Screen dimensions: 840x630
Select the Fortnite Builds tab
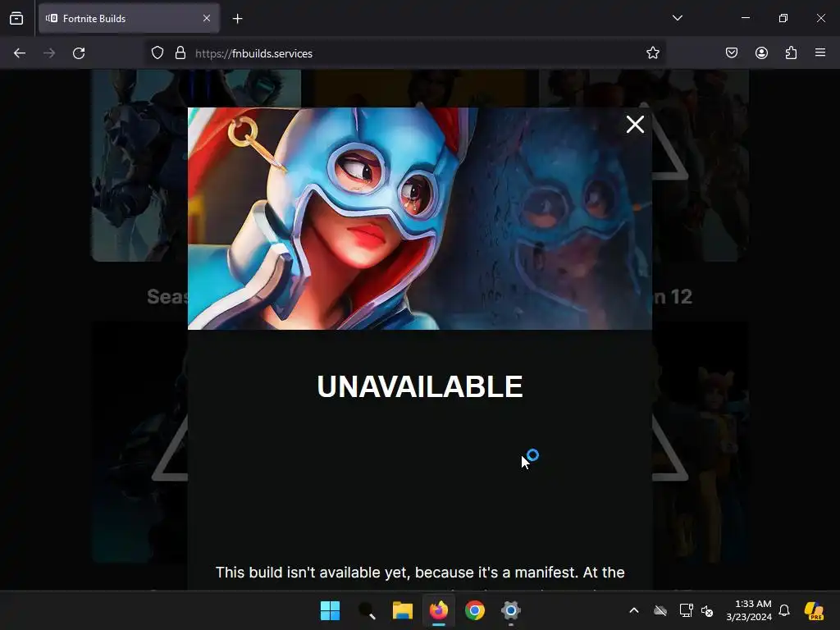click(x=129, y=18)
